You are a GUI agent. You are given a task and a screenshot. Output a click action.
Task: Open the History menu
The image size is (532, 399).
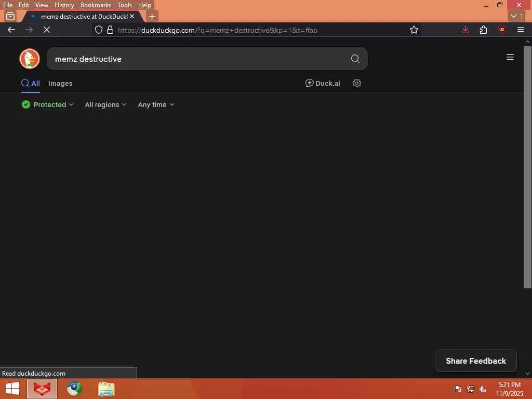pyautogui.click(x=64, y=5)
